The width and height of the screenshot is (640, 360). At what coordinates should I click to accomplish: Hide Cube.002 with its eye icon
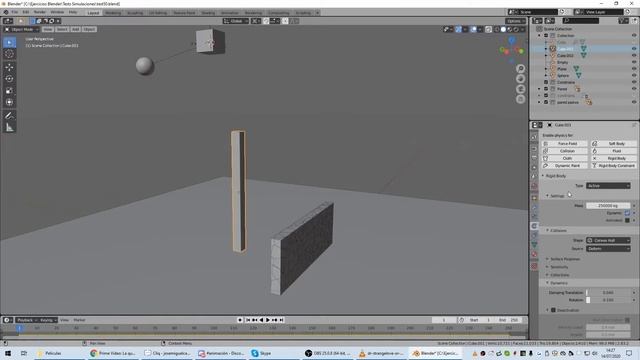tap(634, 56)
